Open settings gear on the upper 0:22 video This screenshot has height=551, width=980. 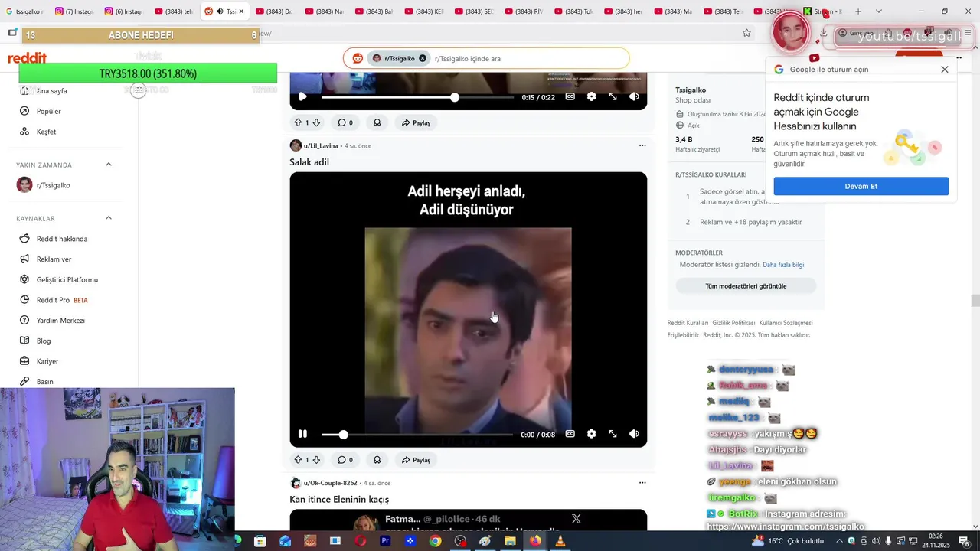(591, 96)
